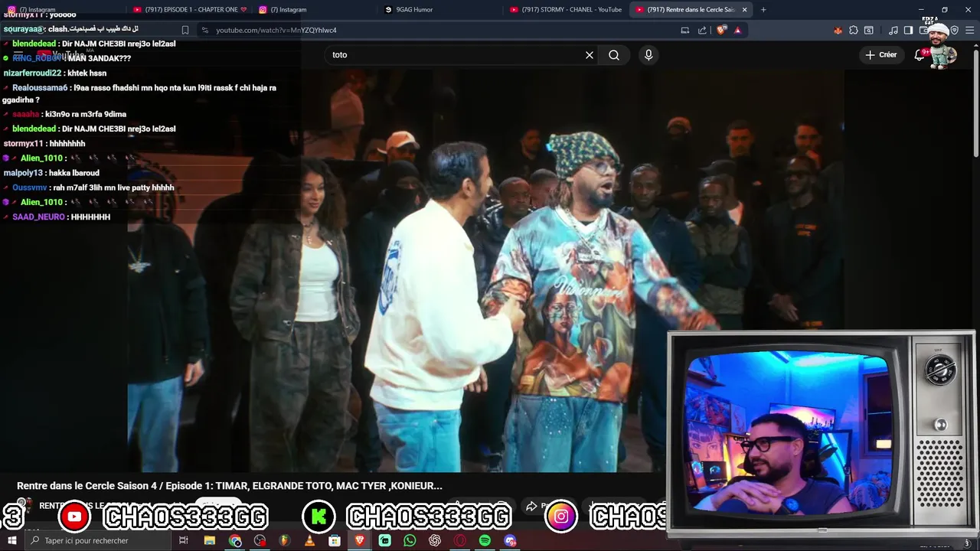Open the Brave hamburger main menu
Viewport: 980px width, 551px height.
[970, 31]
